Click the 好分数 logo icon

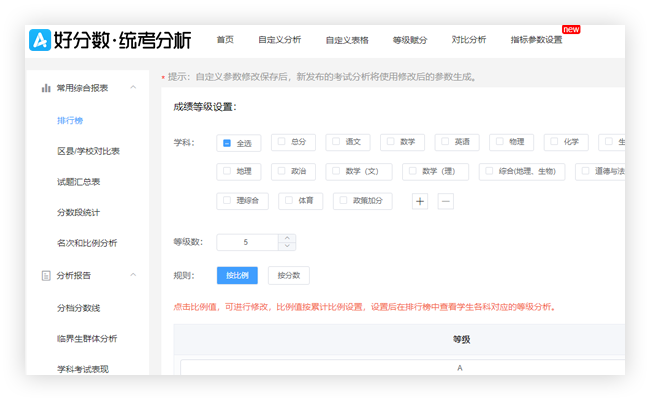click(x=42, y=39)
